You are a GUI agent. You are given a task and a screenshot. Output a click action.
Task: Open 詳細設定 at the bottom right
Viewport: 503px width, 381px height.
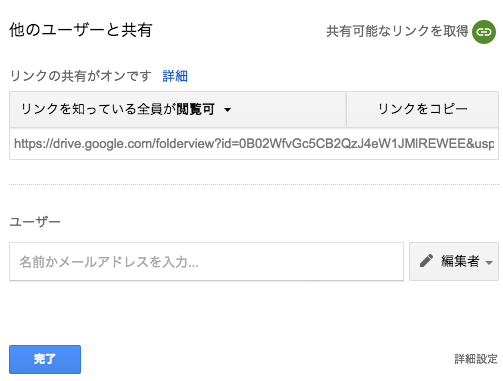476,359
